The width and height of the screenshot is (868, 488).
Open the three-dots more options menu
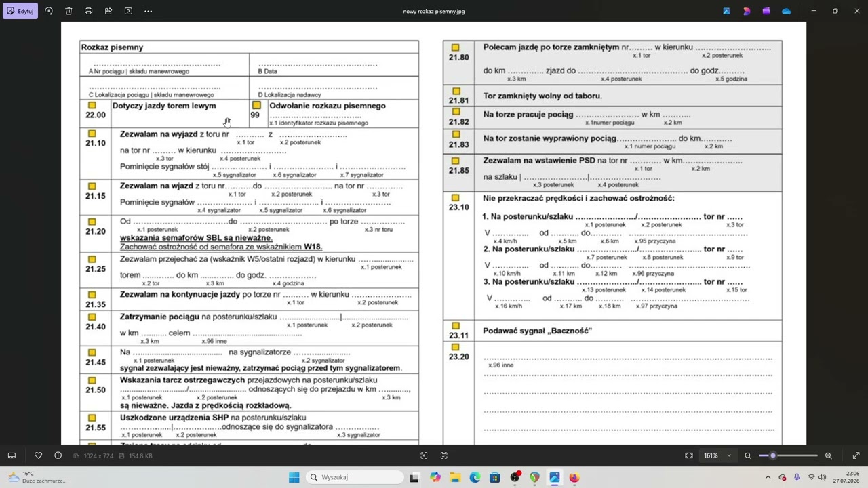click(x=148, y=11)
